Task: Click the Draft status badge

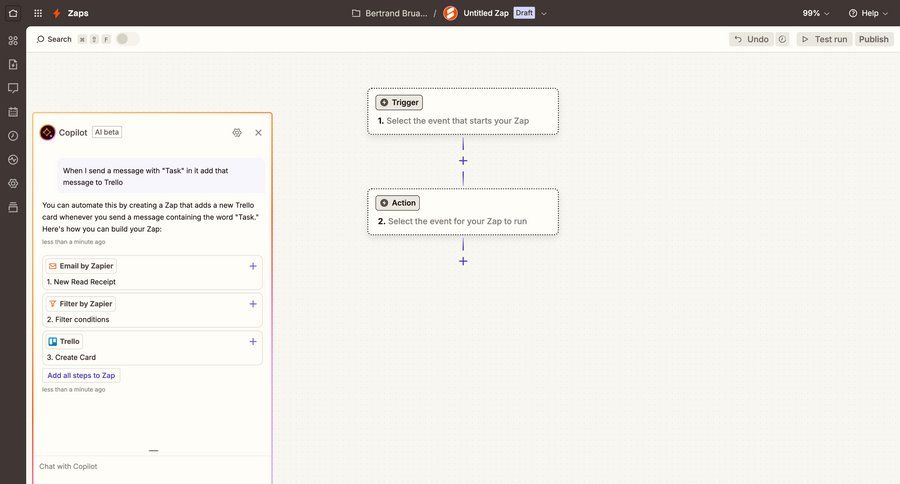Action: pos(524,13)
